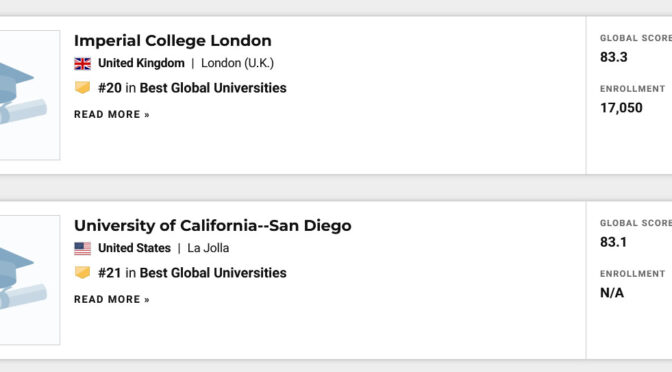Click the London (U.K.) location text
Screen dimensions: 672x372
(237, 63)
